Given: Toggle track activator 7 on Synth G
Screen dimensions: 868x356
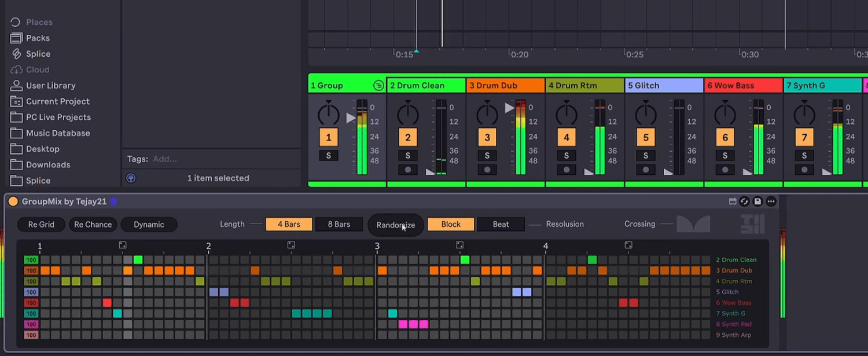Looking at the screenshot, I should point(804,138).
